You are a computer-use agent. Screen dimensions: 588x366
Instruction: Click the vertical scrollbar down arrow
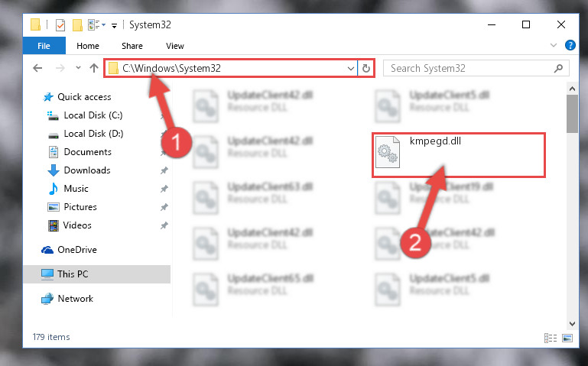tap(572, 324)
